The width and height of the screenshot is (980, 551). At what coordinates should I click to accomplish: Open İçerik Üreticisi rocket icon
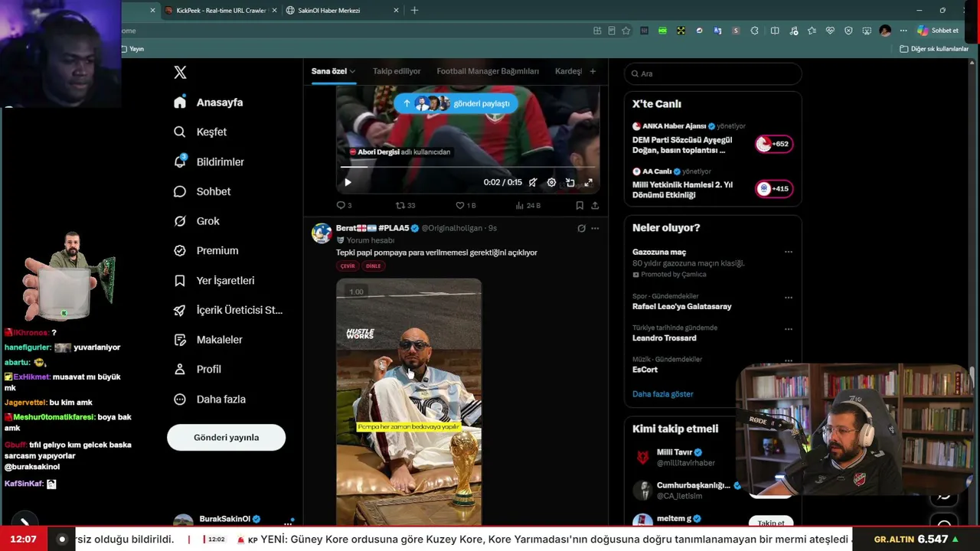pos(180,310)
